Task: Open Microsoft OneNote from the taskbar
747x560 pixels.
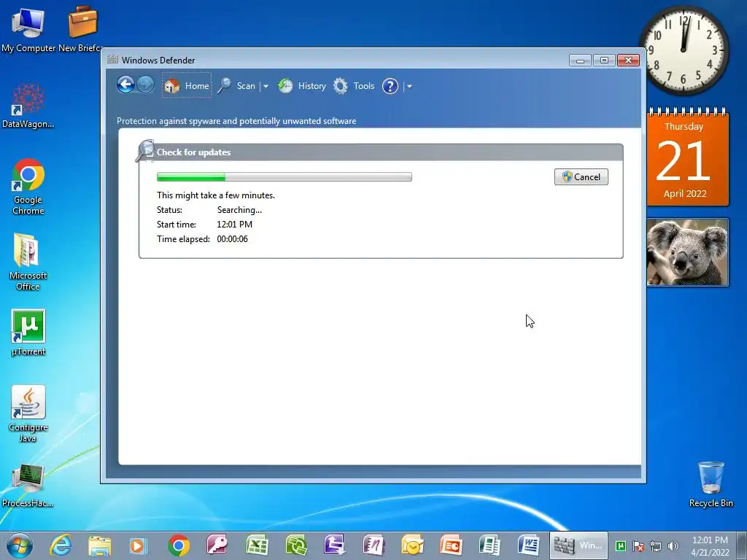Action: (373, 545)
